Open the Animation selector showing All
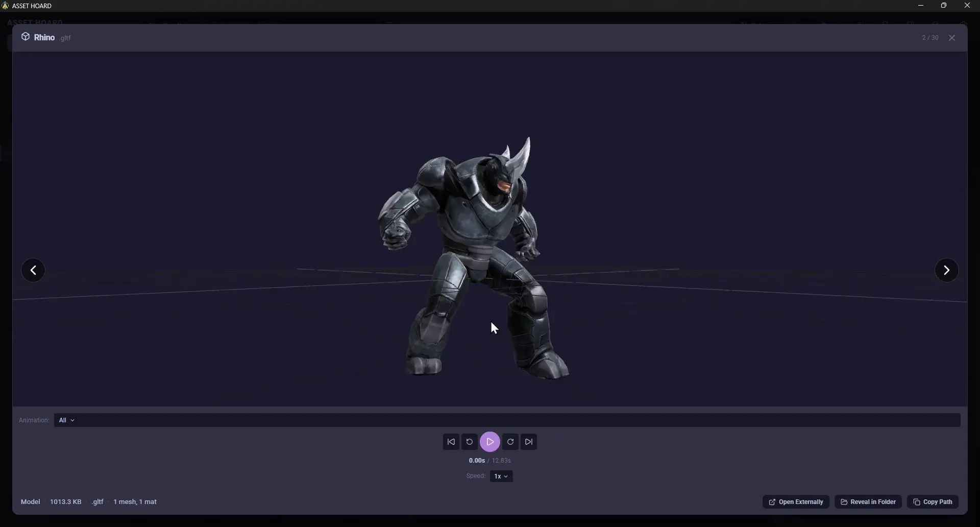The width and height of the screenshot is (980, 527). coord(66,420)
